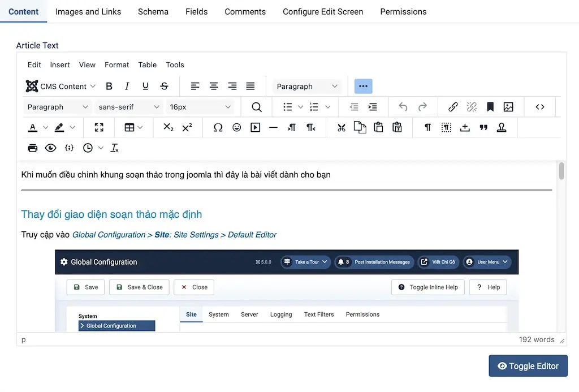Toggle Italic formatting

[127, 87]
